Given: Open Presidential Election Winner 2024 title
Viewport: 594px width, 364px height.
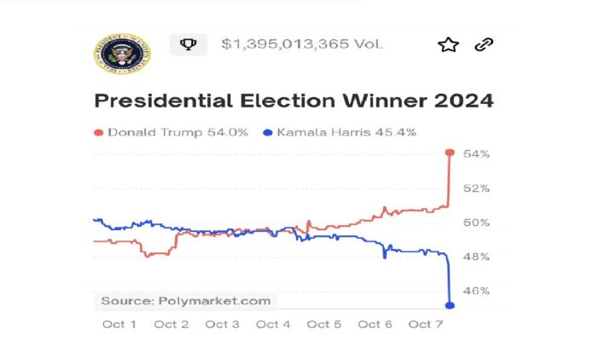Looking at the screenshot, I should (294, 101).
